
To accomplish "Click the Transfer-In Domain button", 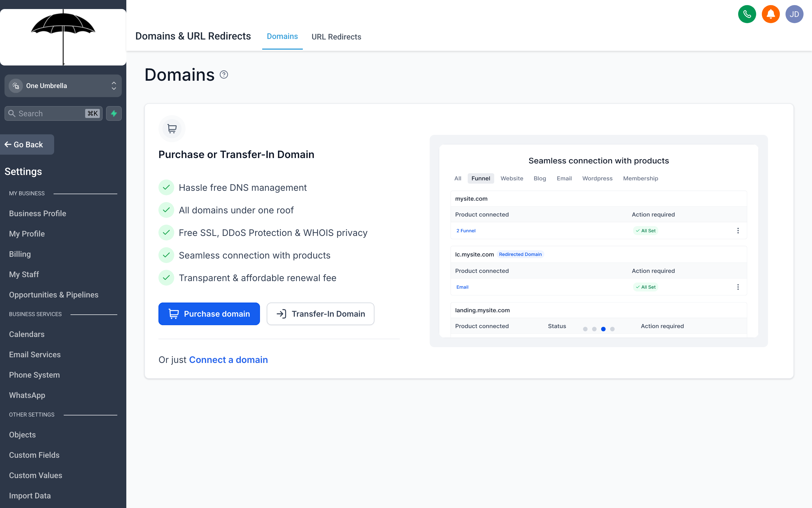I will pyautogui.click(x=321, y=314).
